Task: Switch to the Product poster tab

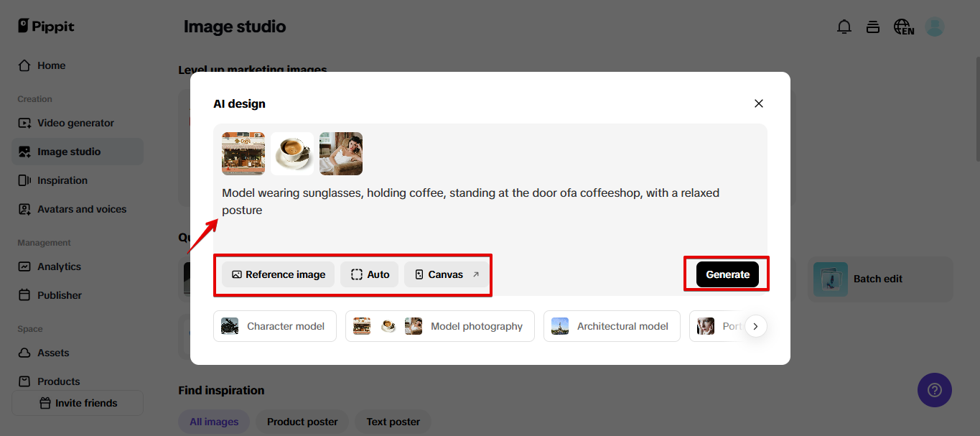Action: 302,422
